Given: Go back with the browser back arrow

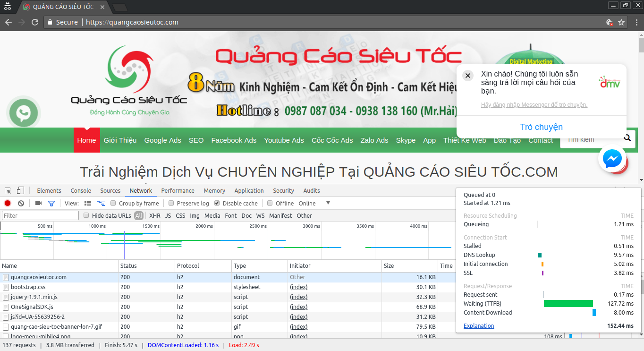Looking at the screenshot, I should coord(8,22).
